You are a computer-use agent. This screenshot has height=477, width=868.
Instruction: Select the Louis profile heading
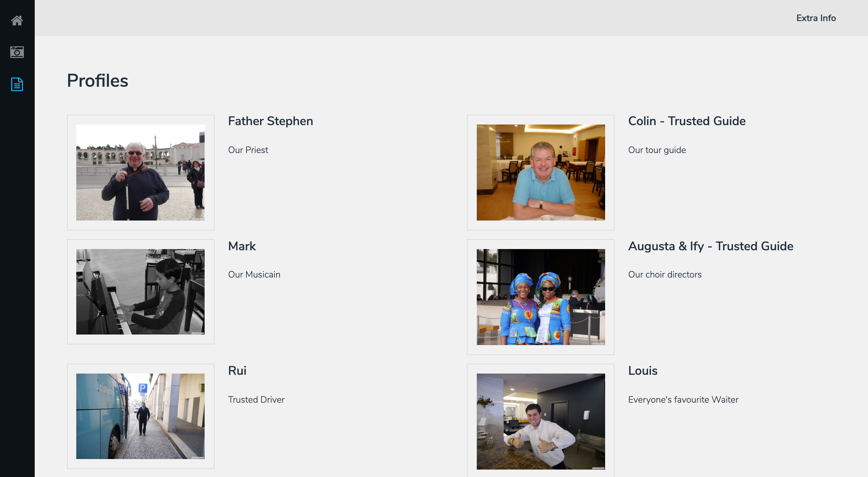pyautogui.click(x=643, y=371)
